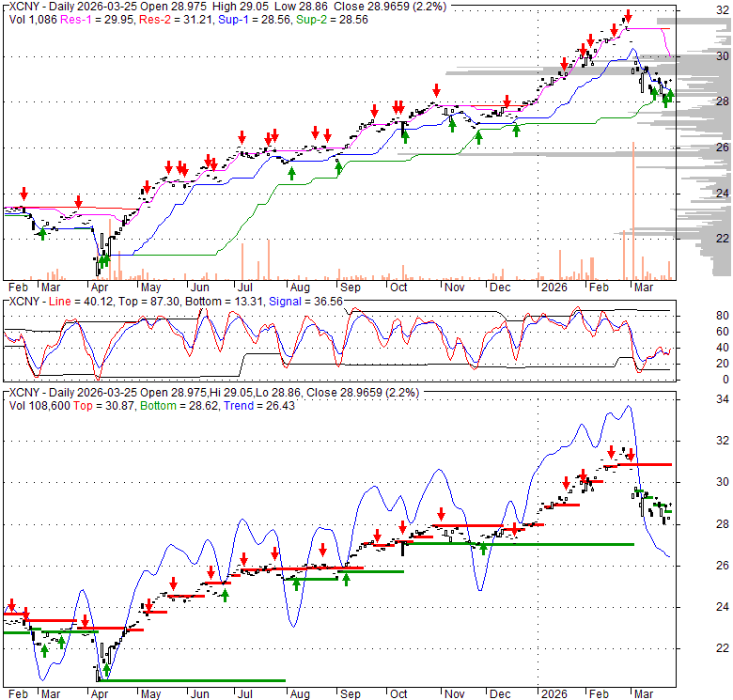733x700 pixels.
Task: Click the green arrow at April low in bottom chart
Action: [106, 670]
